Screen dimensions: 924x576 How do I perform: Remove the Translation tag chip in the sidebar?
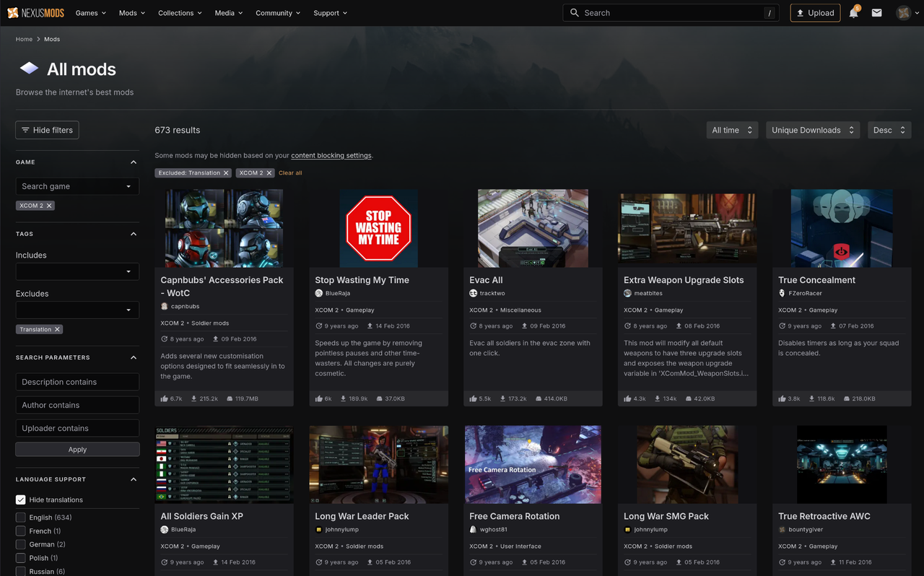click(58, 329)
